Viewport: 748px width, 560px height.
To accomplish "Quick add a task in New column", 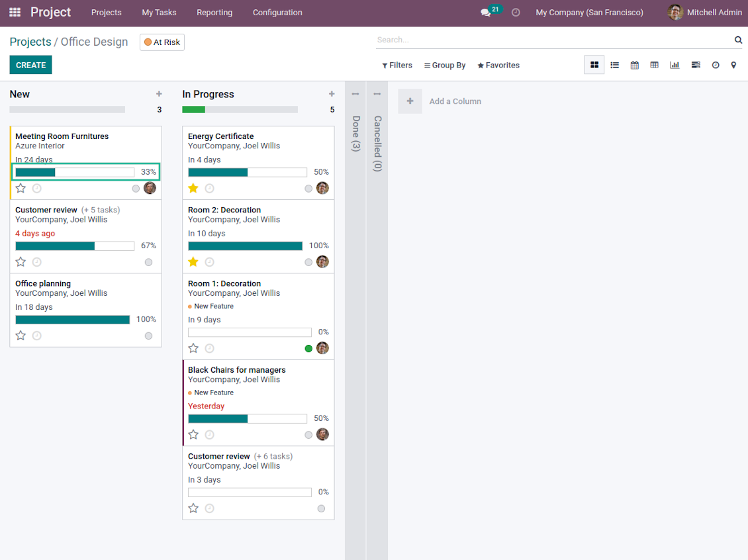I will pyautogui.click(x=159, y=94).
